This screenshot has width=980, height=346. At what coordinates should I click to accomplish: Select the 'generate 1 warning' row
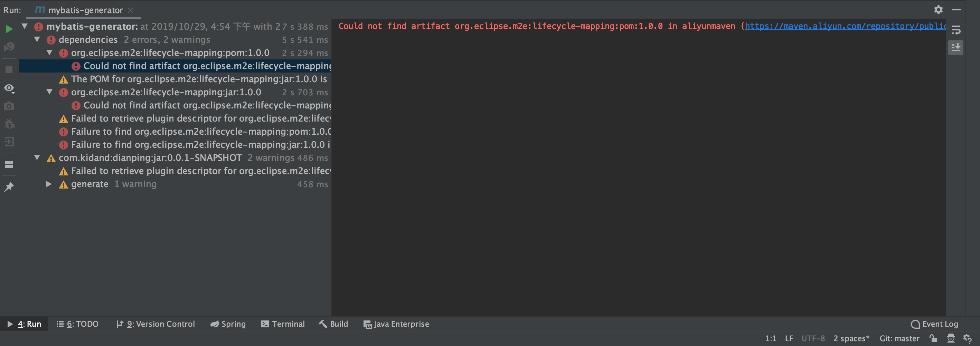pyautogui.click(x=176, y=184)
